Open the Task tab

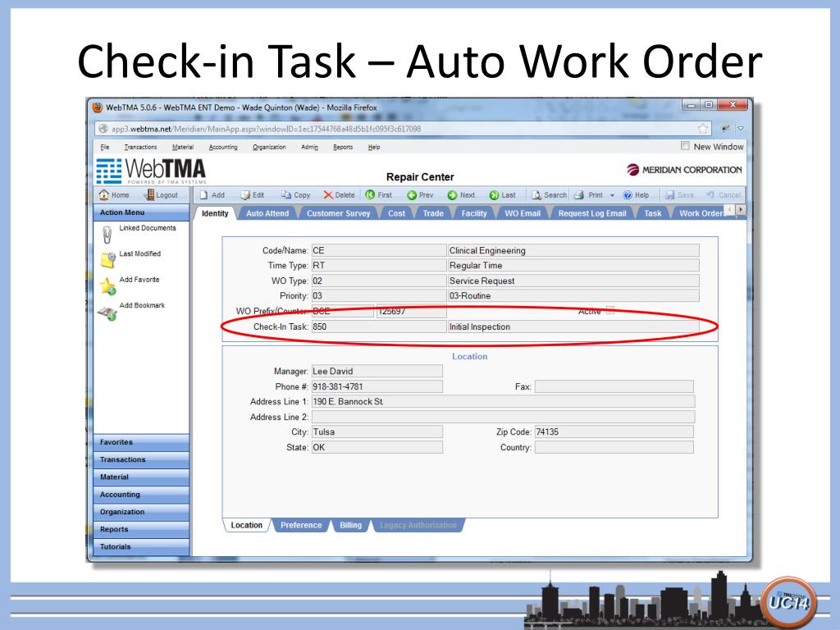coord(652,213)
